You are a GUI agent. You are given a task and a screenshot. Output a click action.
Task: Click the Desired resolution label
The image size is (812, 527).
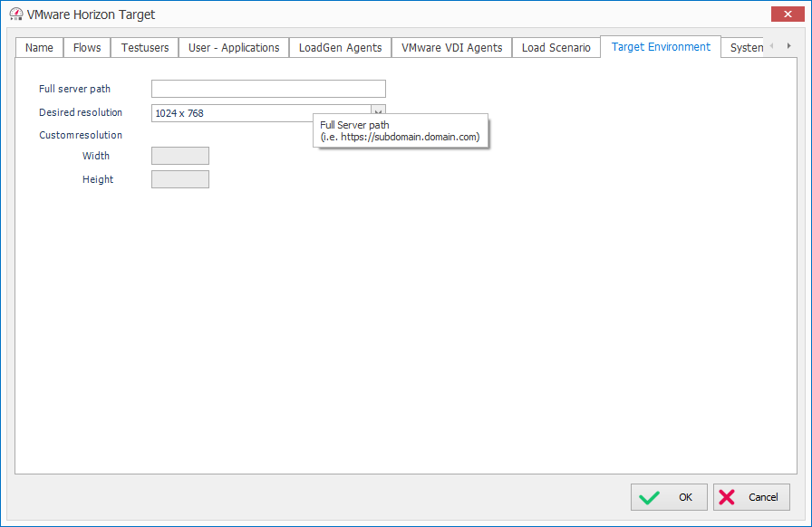(81, 112)
